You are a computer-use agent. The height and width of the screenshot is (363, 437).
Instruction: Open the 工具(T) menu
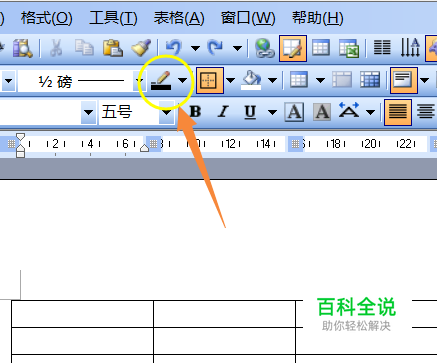(x=113, y=18)
